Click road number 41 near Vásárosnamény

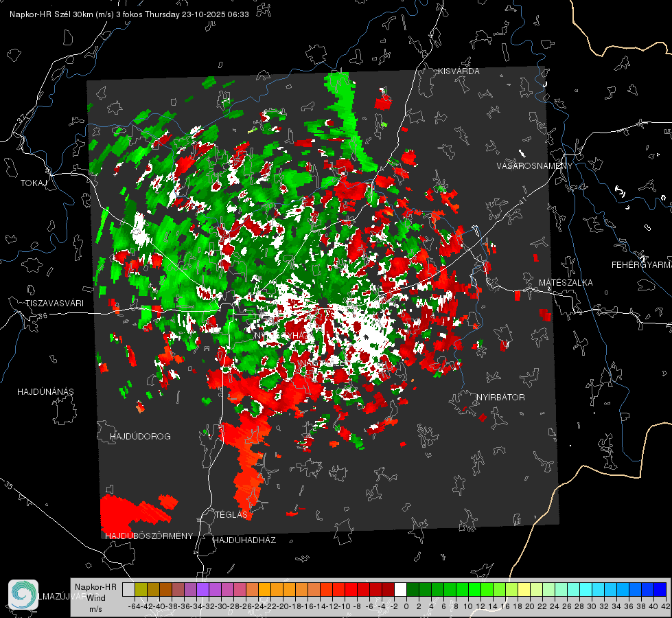tap(522, 201)
